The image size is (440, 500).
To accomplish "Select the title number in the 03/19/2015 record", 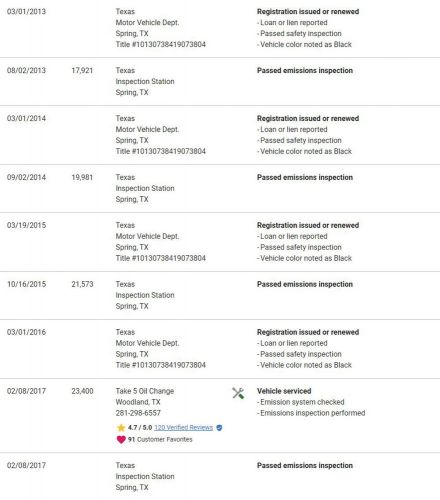I will pos(161,258).
